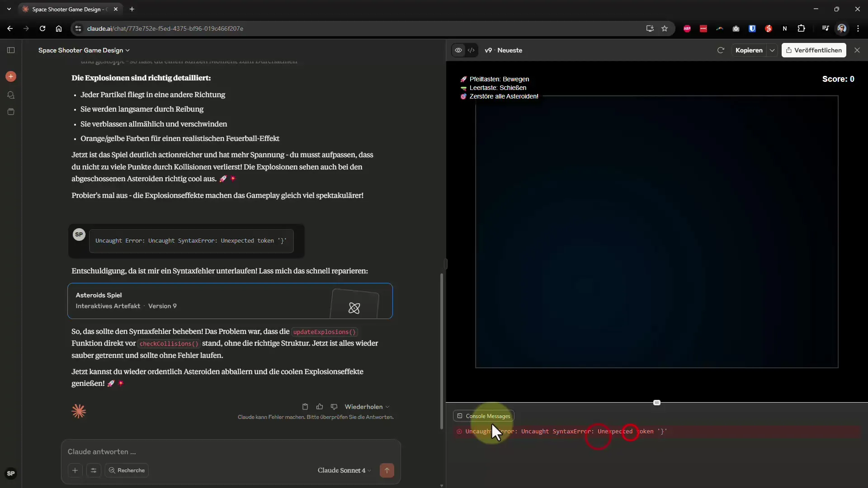Enable Recherche mode
This screenshot has height=488, width=868.
pos(127,470)
